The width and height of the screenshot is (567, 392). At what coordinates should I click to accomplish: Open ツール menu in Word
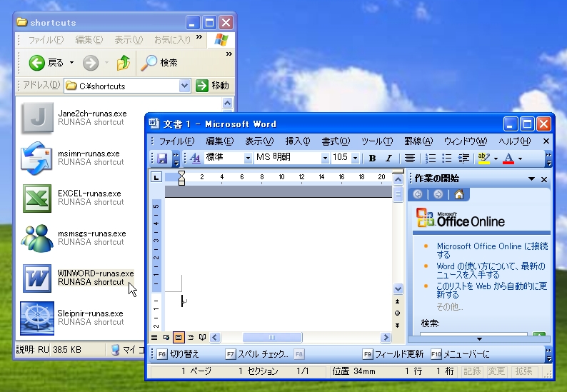click(377, 141)
